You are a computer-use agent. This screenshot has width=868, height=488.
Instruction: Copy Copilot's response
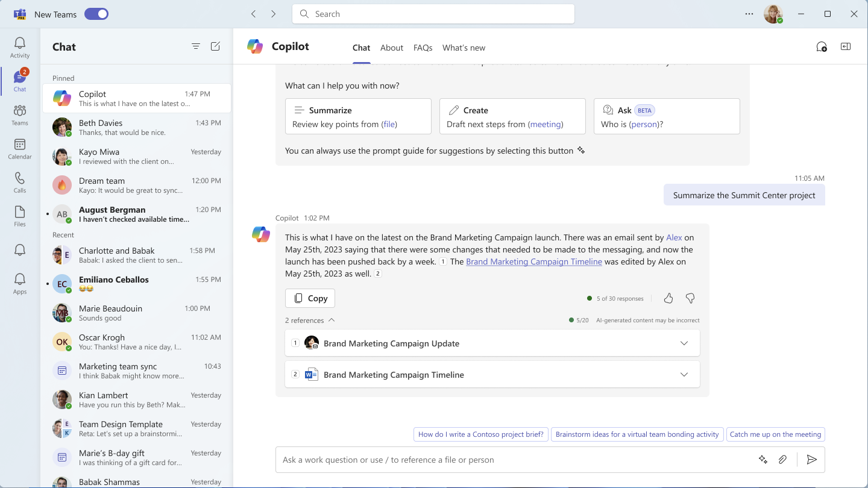coord(309,298)
